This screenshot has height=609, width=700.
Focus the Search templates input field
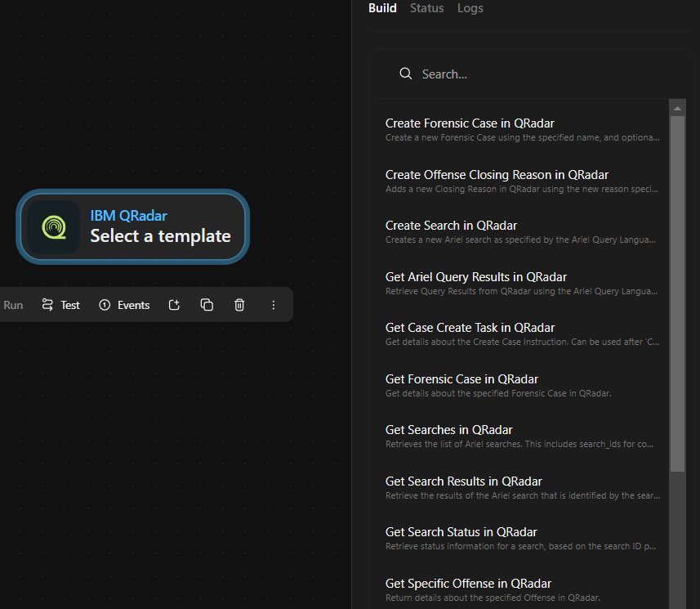531,74
